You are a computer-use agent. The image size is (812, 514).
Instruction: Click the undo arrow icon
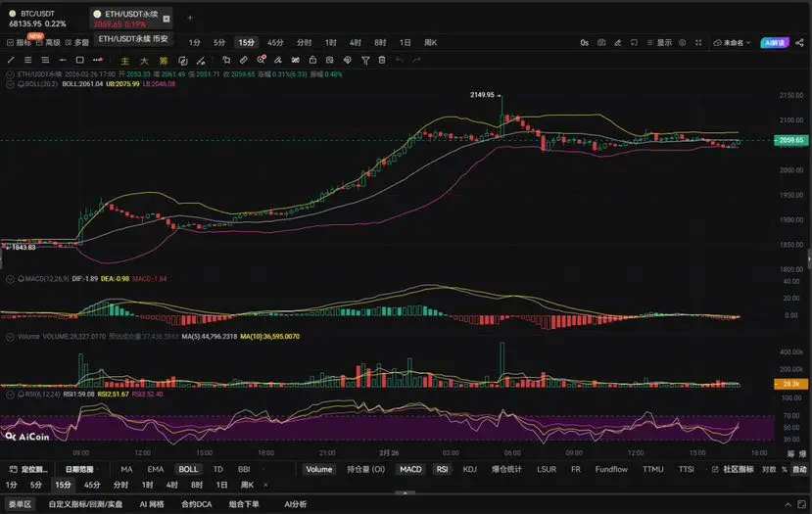pos(400,60)
